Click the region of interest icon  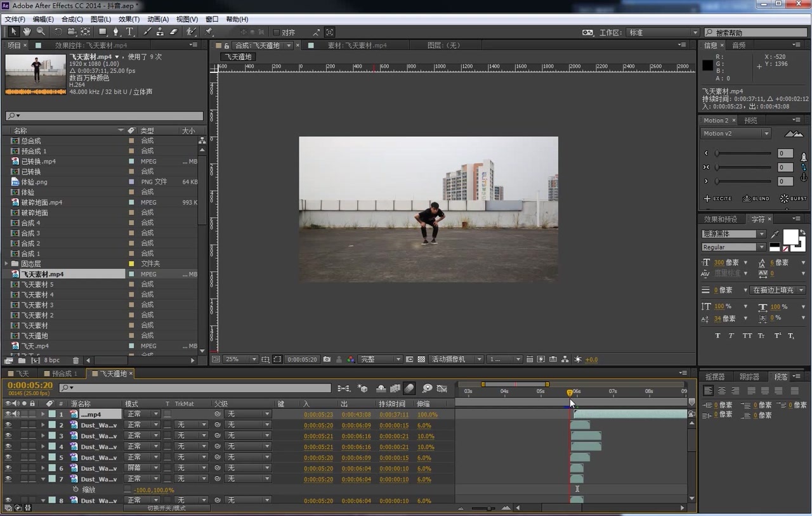point(410,359)
